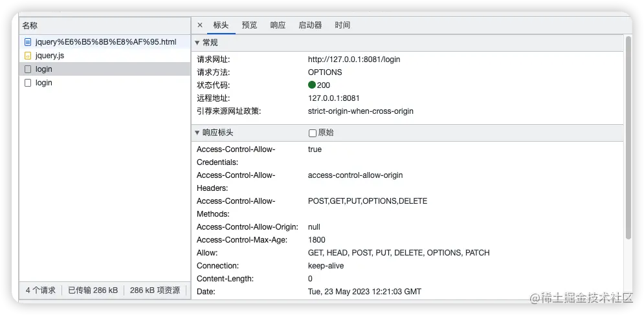Click the 已传输 286 kB status entry
644x315 pixels.
coord(93,290)
